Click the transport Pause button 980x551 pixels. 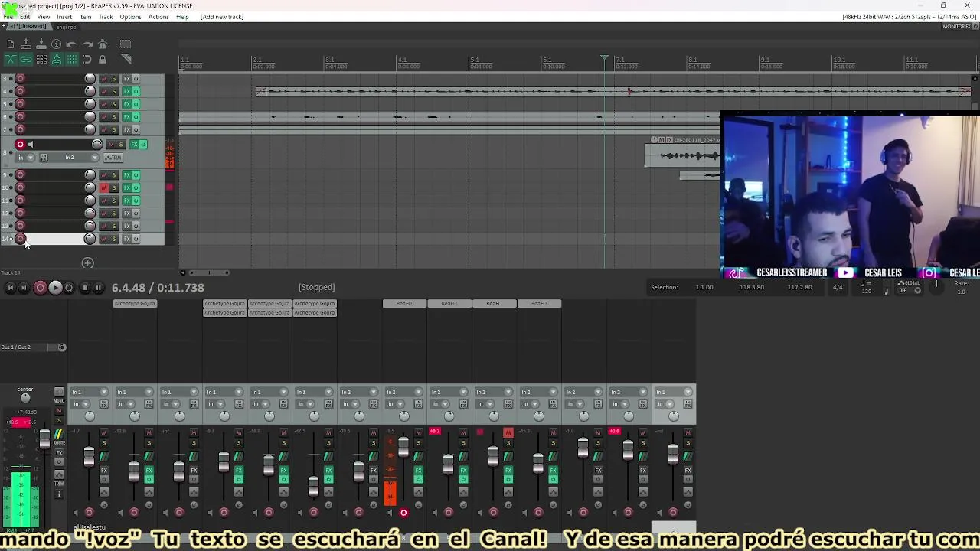click(98, 288)
